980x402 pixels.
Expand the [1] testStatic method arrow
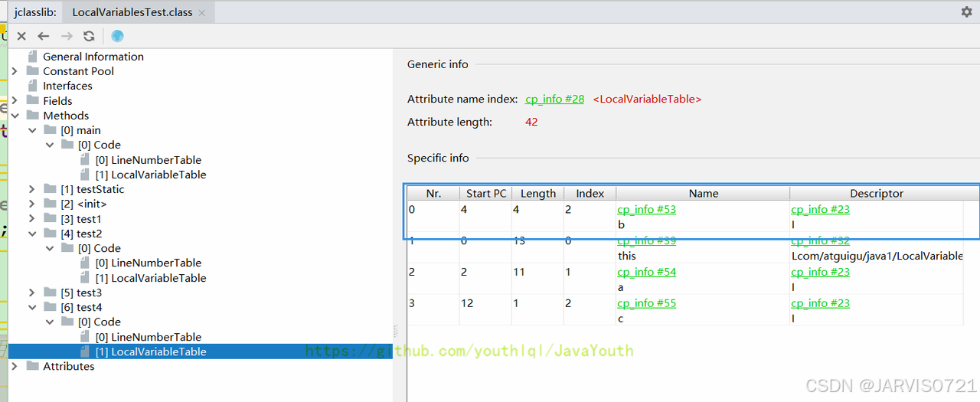coord(32,189)
